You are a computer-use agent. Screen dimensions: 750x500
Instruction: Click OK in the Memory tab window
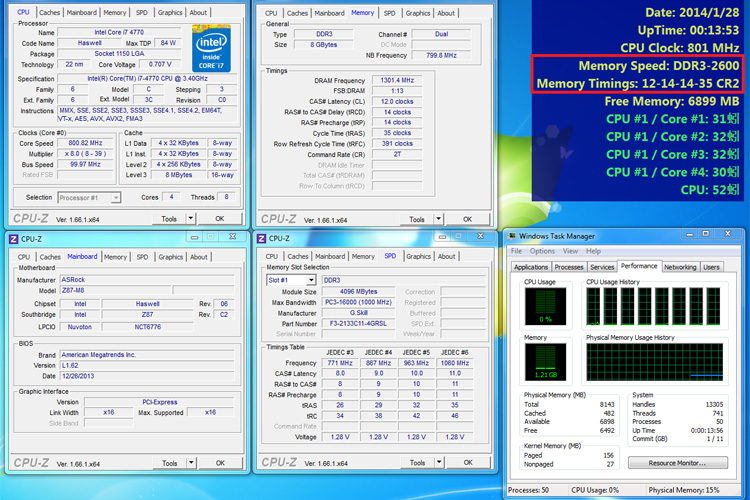click(467, 219)
